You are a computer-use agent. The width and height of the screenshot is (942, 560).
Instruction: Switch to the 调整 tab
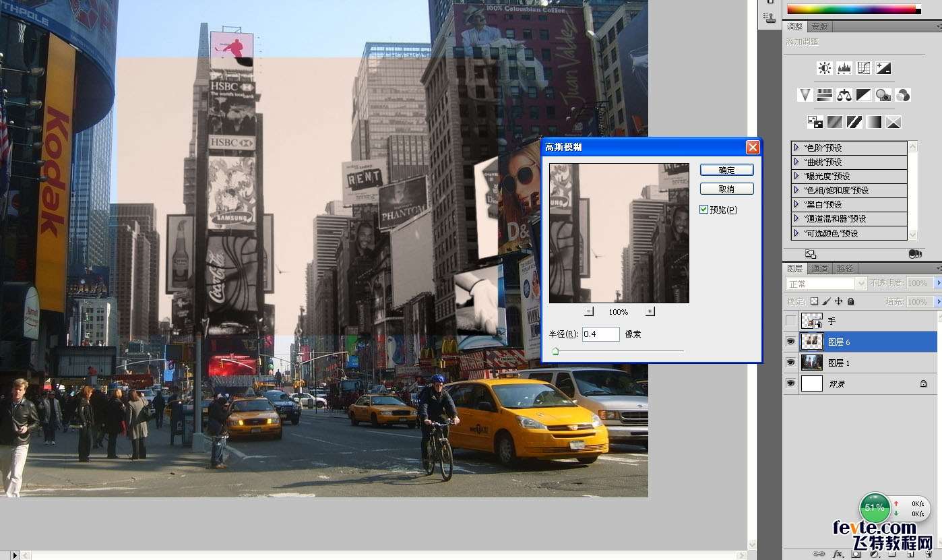(x=795, y=26)
